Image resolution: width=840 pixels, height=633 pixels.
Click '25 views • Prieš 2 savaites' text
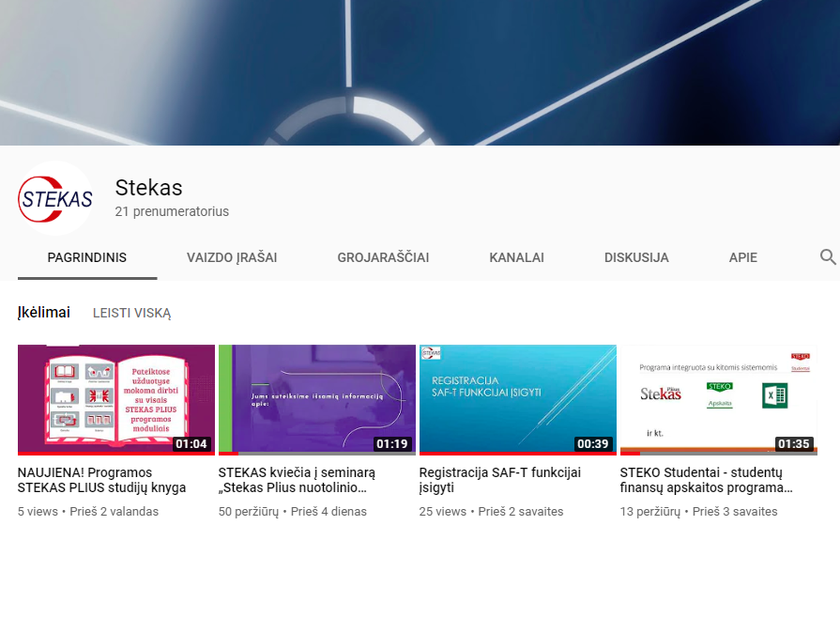pos(491,511)
